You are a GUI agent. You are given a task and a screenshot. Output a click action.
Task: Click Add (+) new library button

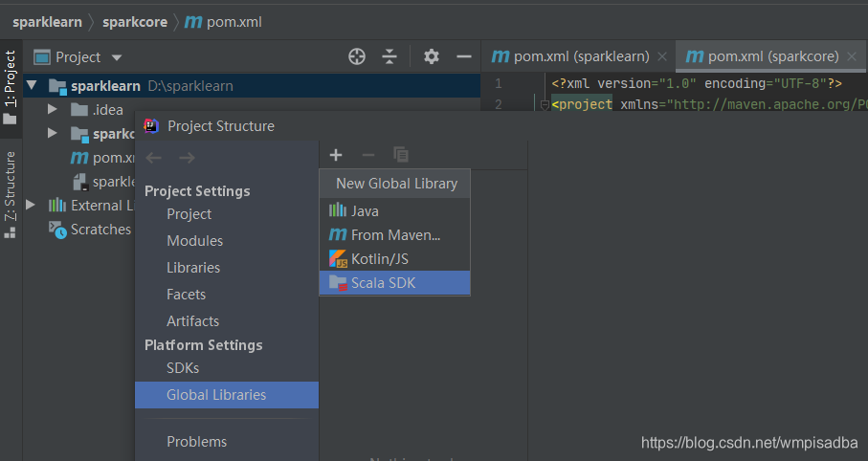[336, 155]
